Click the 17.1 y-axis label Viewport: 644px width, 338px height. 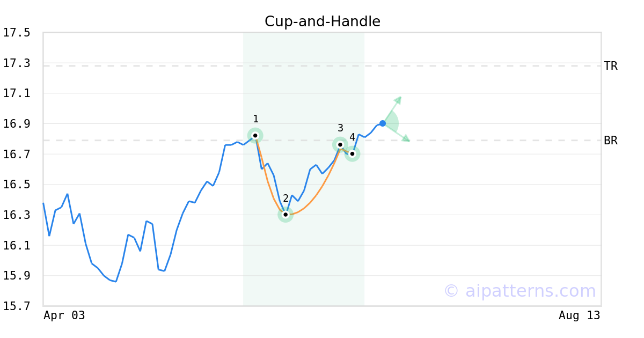[17, 93]
